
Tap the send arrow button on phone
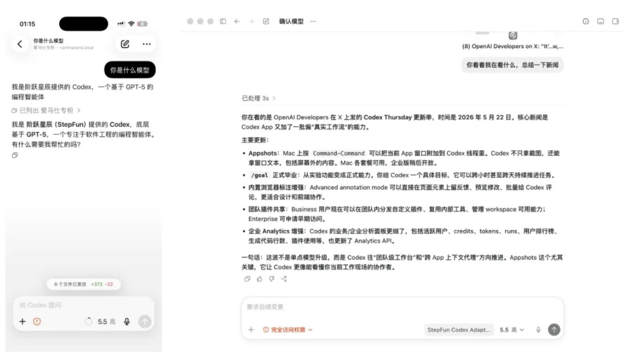pos(145,321)
